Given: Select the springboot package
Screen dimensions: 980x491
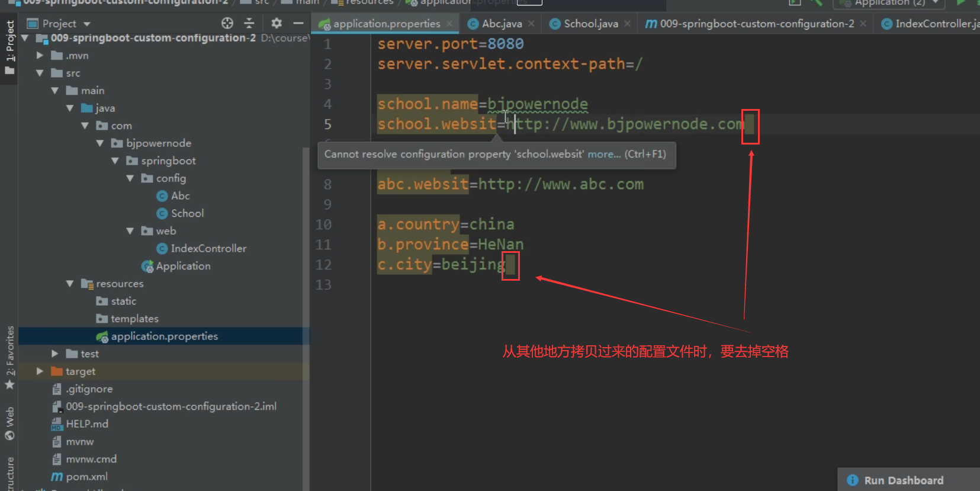Looking at the screenshot, I should point(161,161).
